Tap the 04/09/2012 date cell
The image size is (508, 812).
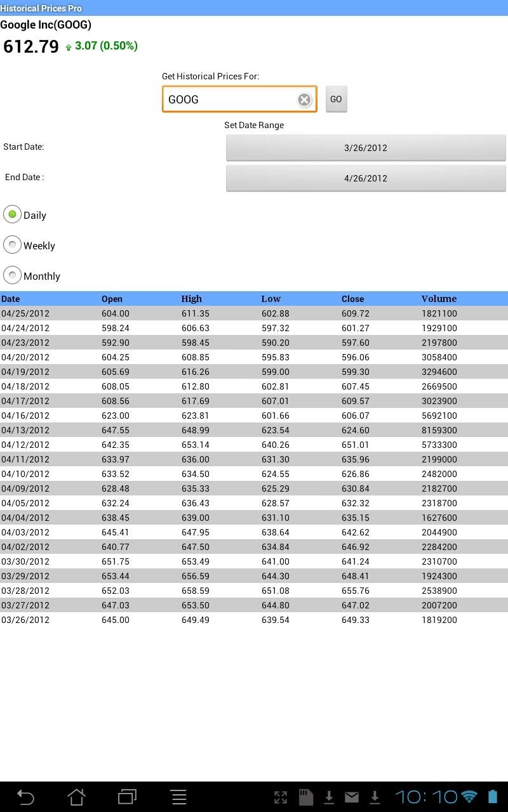(25, 488)
